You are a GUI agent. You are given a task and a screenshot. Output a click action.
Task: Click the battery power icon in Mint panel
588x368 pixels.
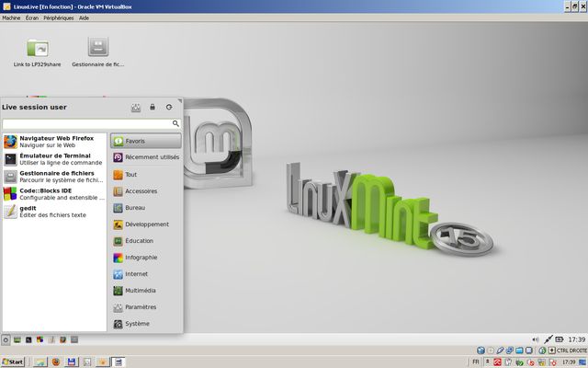coord(560,339)
